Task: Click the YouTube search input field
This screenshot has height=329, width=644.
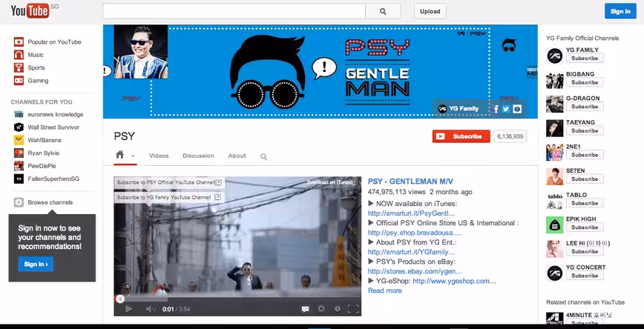Action: (234, 12)
